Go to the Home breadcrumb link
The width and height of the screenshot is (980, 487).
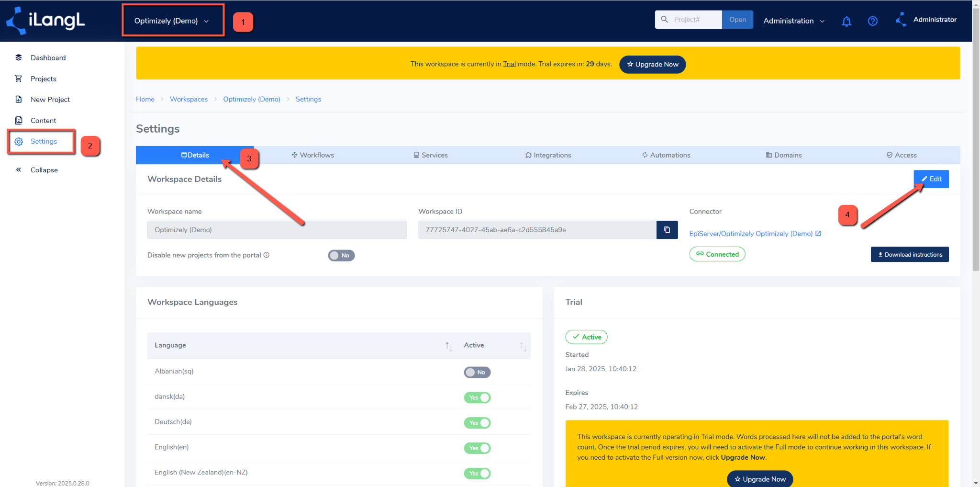click(145, 99)
